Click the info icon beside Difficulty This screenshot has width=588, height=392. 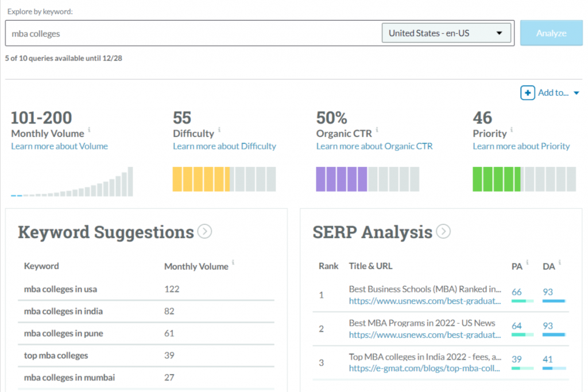tap(219, 130)
